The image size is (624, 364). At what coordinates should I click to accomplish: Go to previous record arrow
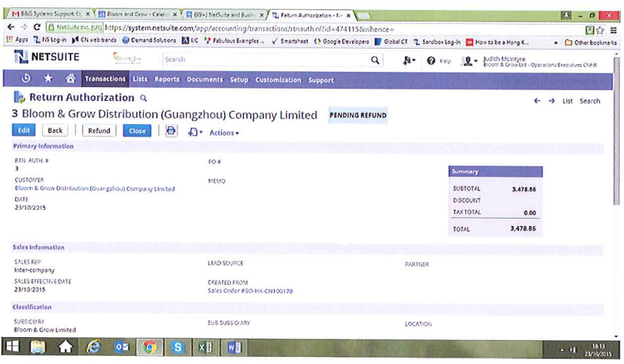pos(537,101)
